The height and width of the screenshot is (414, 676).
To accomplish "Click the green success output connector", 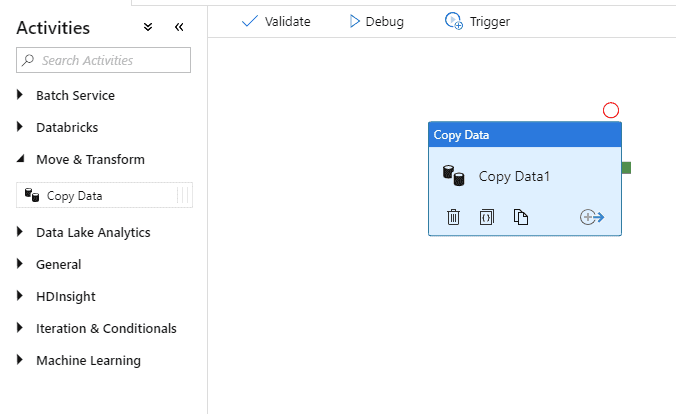I will tap(626, 168).
